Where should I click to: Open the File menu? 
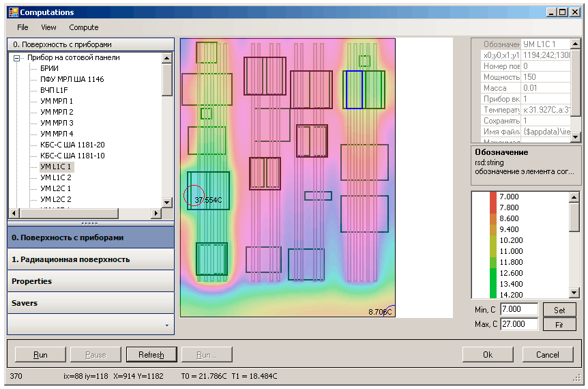23,27
